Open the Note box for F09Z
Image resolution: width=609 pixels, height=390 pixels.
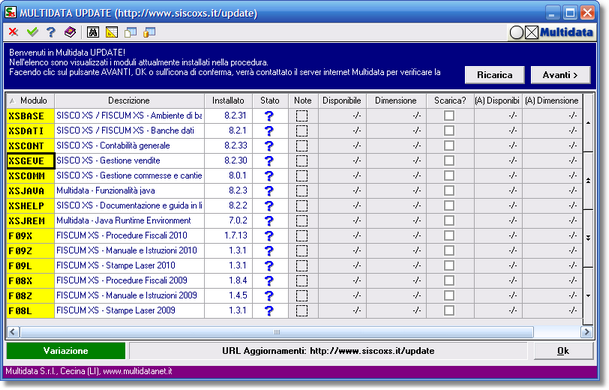(302, 251)
